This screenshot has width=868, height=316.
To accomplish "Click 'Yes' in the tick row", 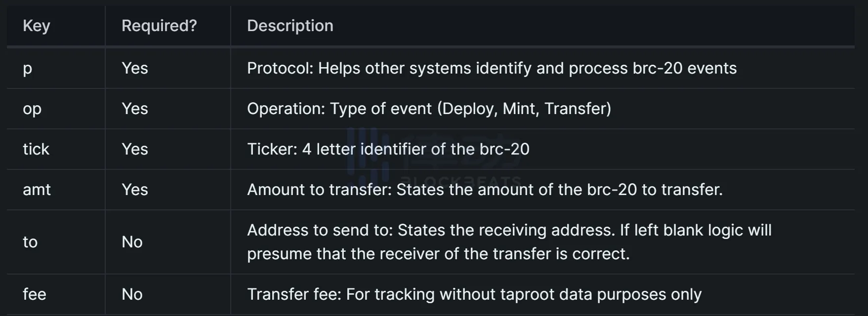I will pyautogui.click(x=135, y=149).
